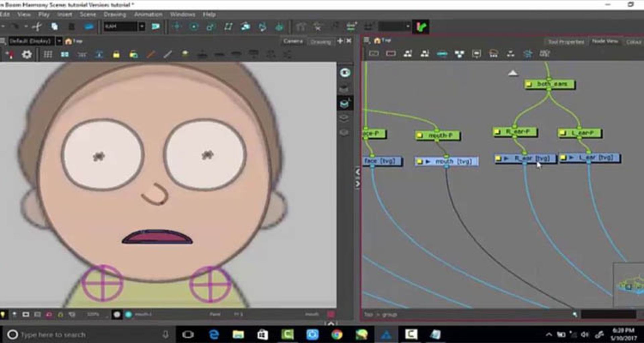Click the teal cube layer icon beside Camera view
Screen dimensions: 644x343
pos(345,104)
